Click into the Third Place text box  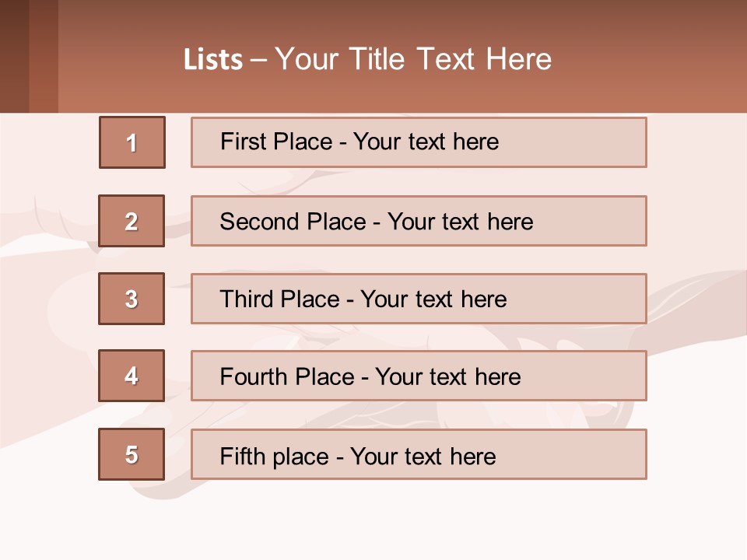pos(419,299)
